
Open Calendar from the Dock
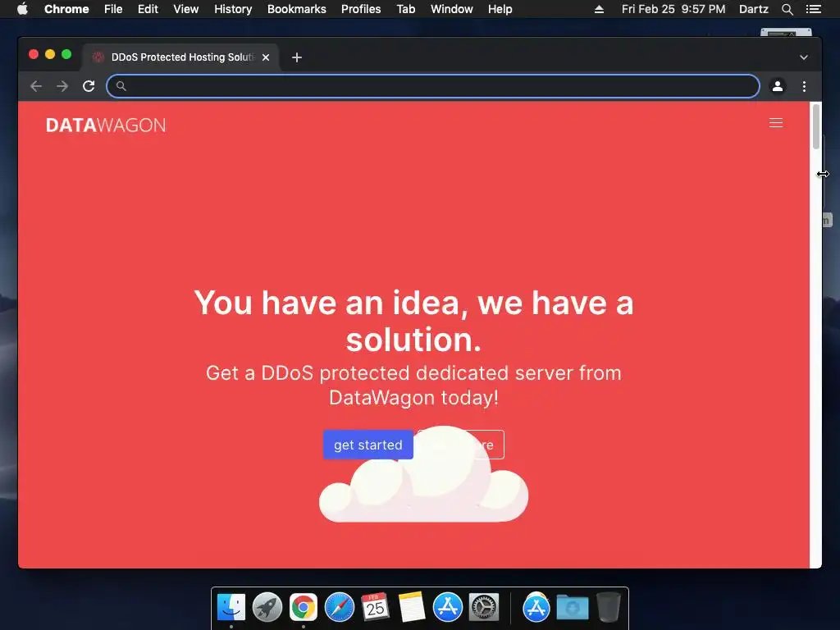(x=375, y=607)
